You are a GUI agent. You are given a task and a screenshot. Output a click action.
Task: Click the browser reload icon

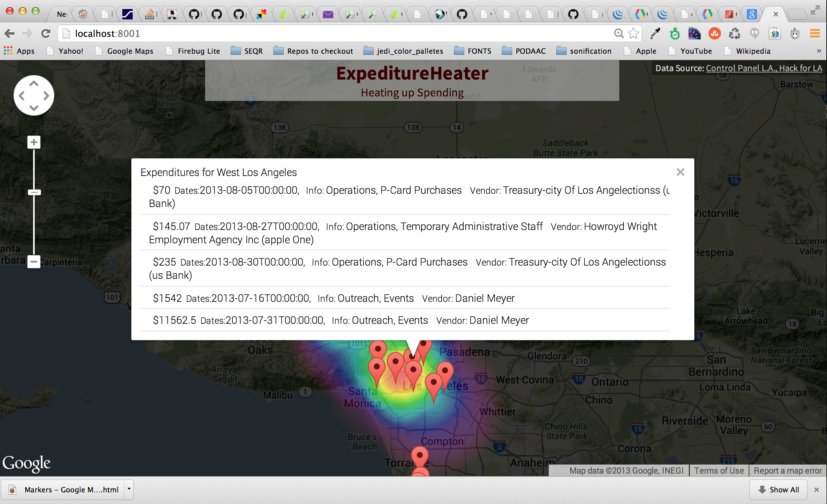pyautogui.click(x=46, y=34)
